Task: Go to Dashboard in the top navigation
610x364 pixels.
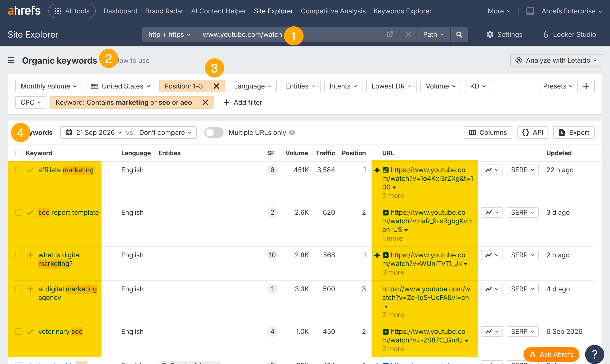Action: point(120,11)
